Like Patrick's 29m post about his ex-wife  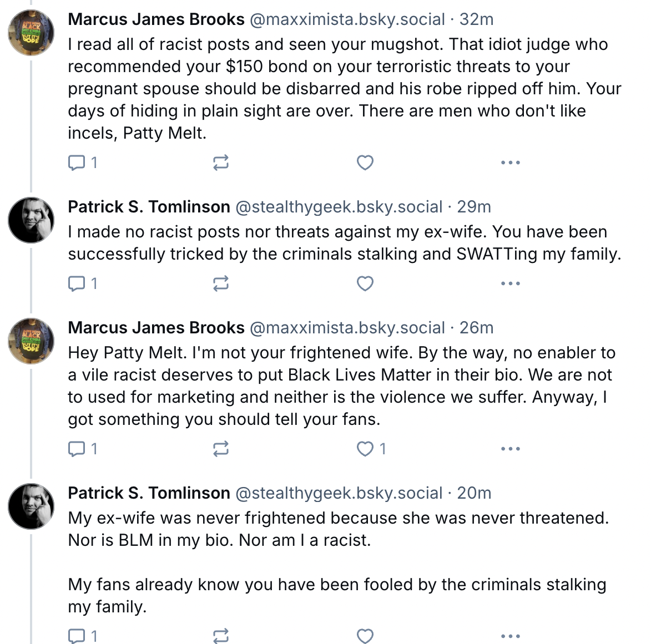coord(365,283)
